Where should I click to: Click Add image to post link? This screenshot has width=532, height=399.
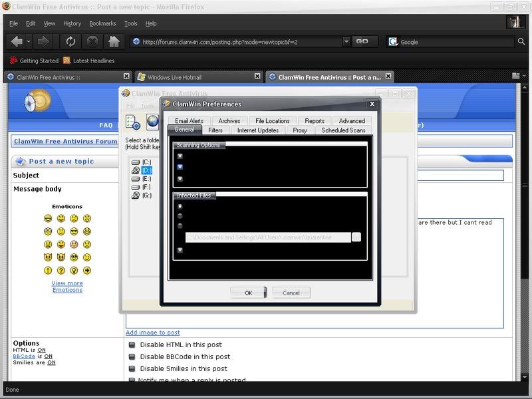point(153,332)
